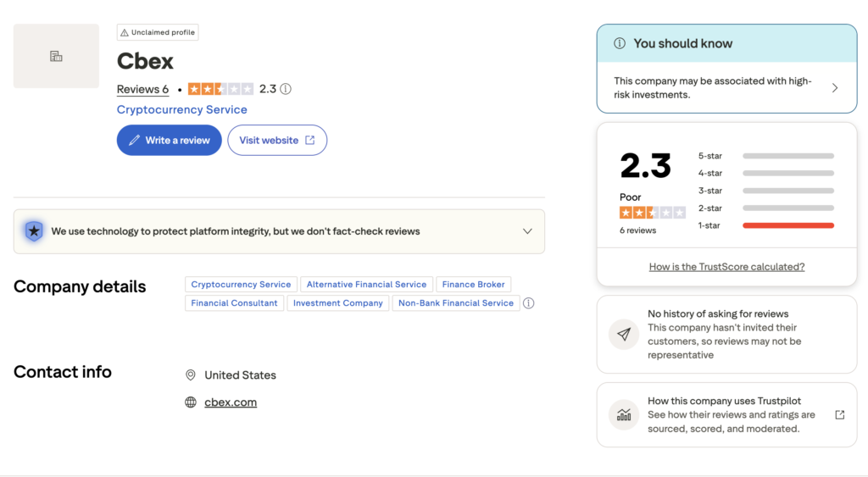Screen dimensions: 868x477
Task: Click the Write a review button
Action: coord(170,140)
